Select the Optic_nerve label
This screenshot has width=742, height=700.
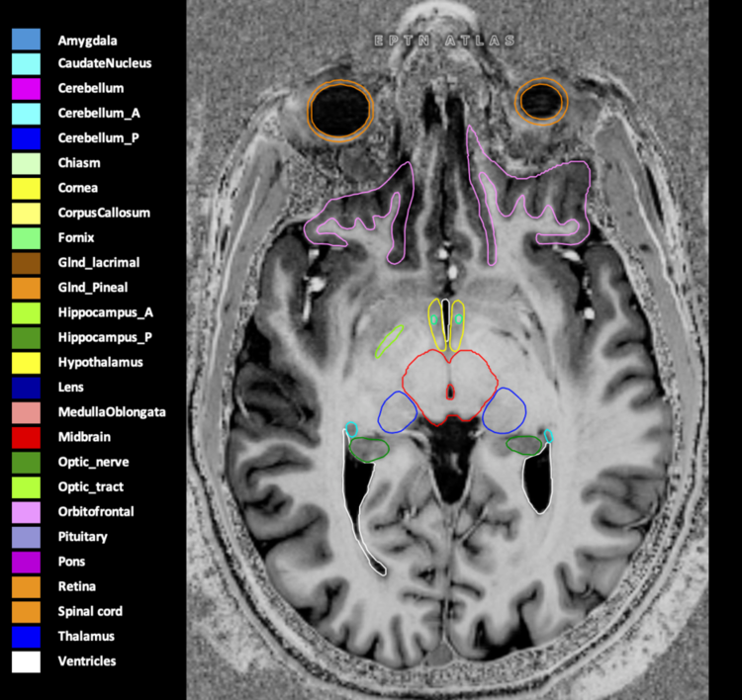coord(93,462)
